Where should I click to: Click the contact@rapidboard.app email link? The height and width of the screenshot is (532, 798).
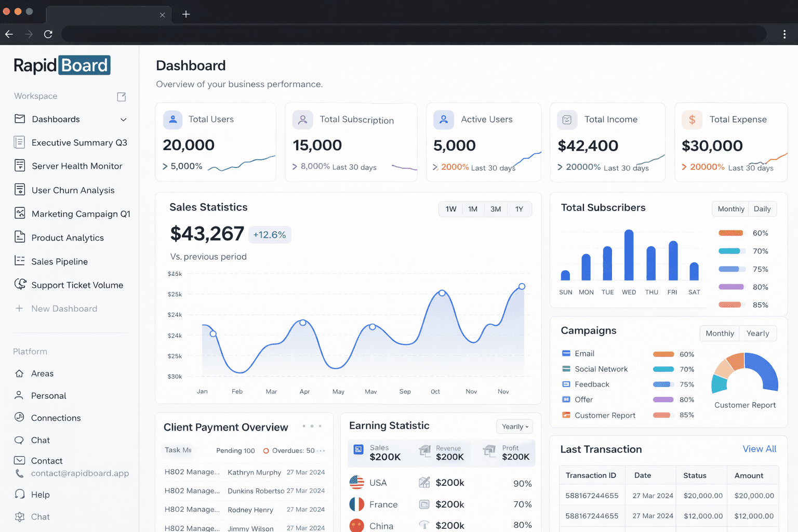point(80,473)
